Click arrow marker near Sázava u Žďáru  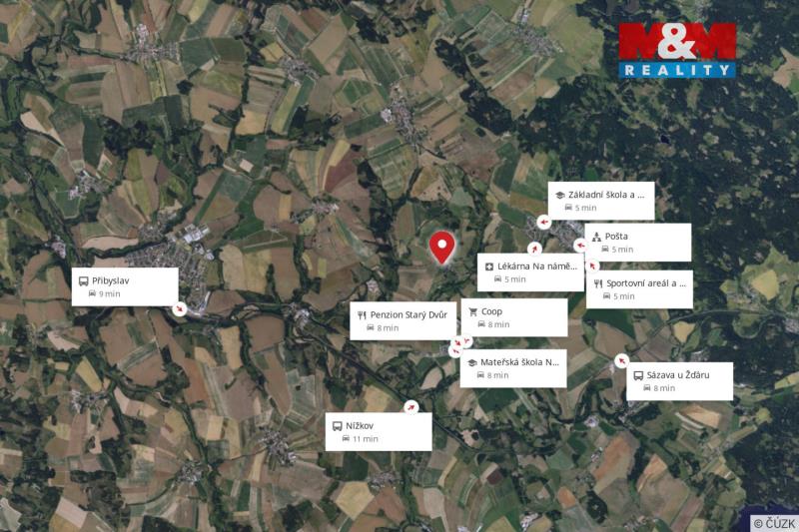point(621,360)
